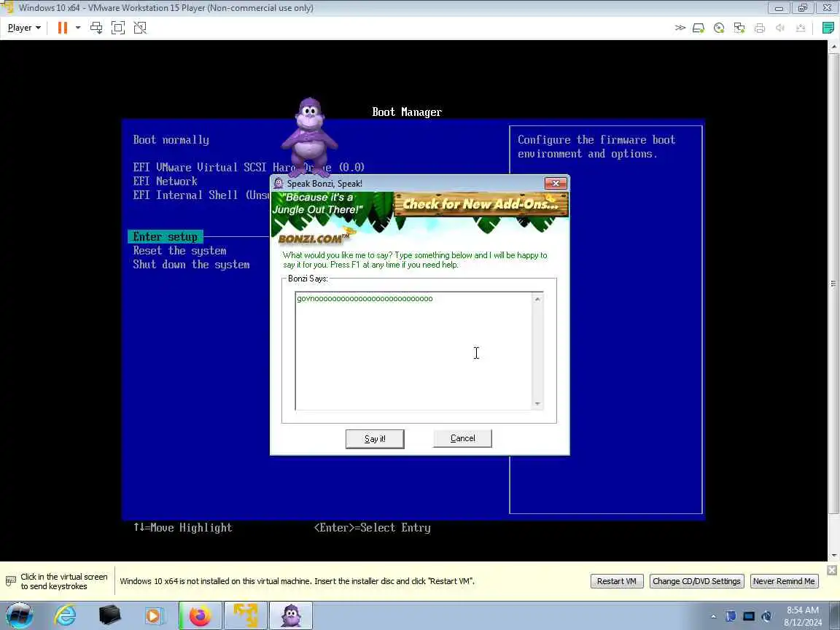
Task: Click Say it! button
Action: (375, 439)
